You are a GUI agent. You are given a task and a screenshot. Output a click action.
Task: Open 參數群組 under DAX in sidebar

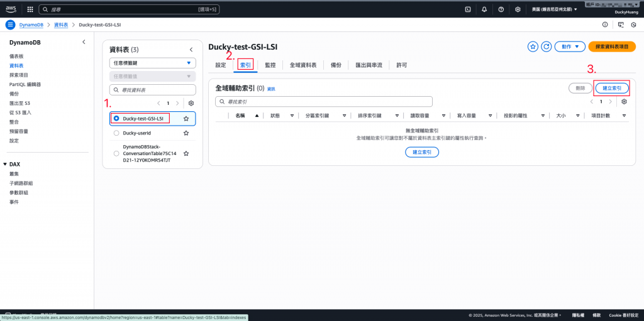coord(19,192)
